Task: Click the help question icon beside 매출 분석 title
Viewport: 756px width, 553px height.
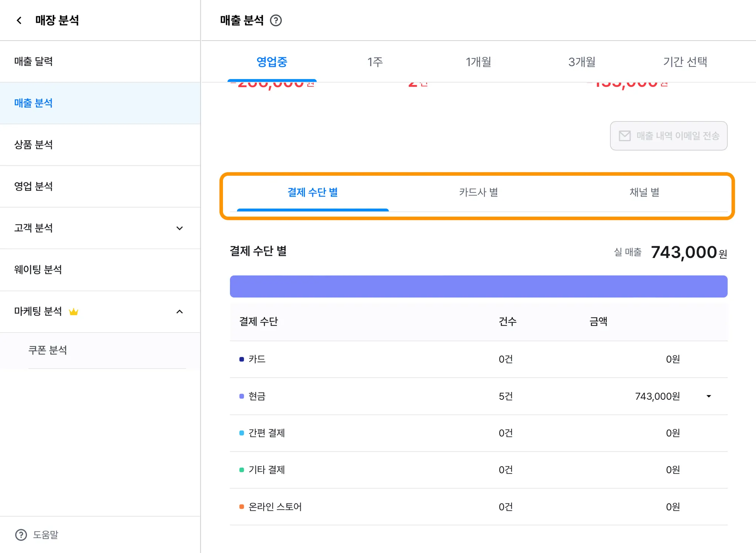Action: 276,20
